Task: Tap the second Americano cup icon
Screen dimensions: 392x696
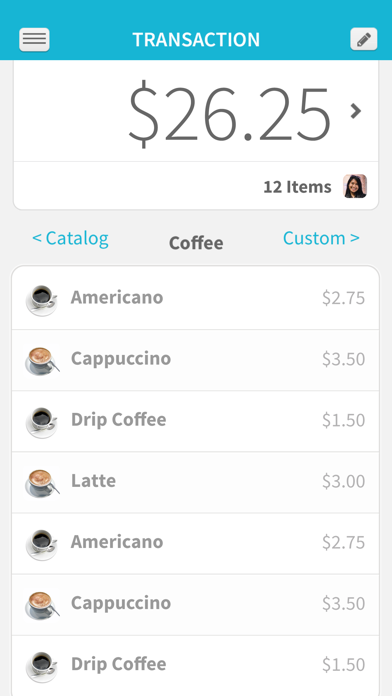Action: 42,544
